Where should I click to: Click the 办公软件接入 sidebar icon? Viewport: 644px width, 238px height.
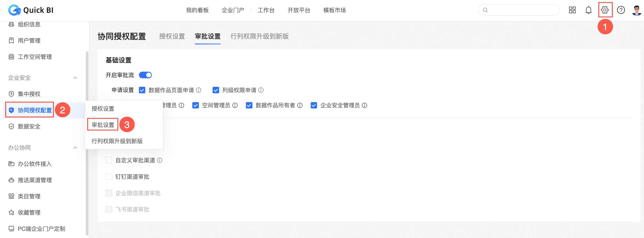tap(11, 164)
